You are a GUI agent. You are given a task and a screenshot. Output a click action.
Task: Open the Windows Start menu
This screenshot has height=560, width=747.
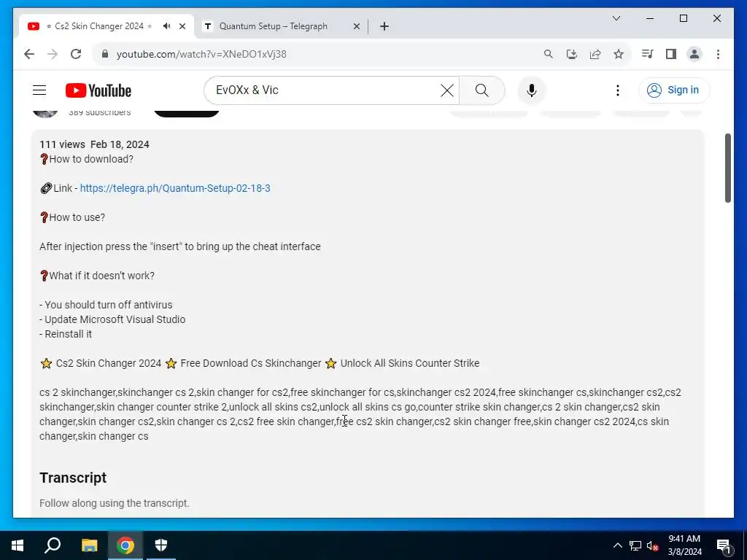point(18,545)
